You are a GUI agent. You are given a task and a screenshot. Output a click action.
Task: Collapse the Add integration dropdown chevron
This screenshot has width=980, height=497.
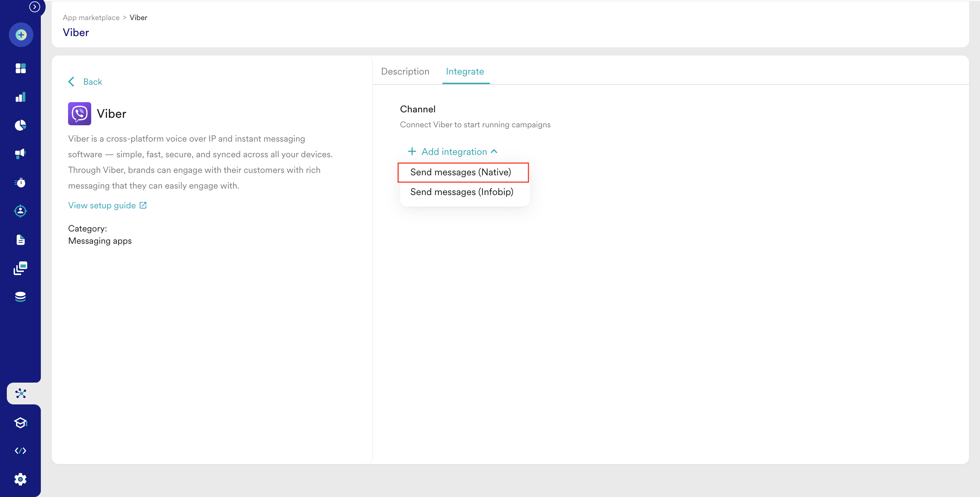point(494,151)
